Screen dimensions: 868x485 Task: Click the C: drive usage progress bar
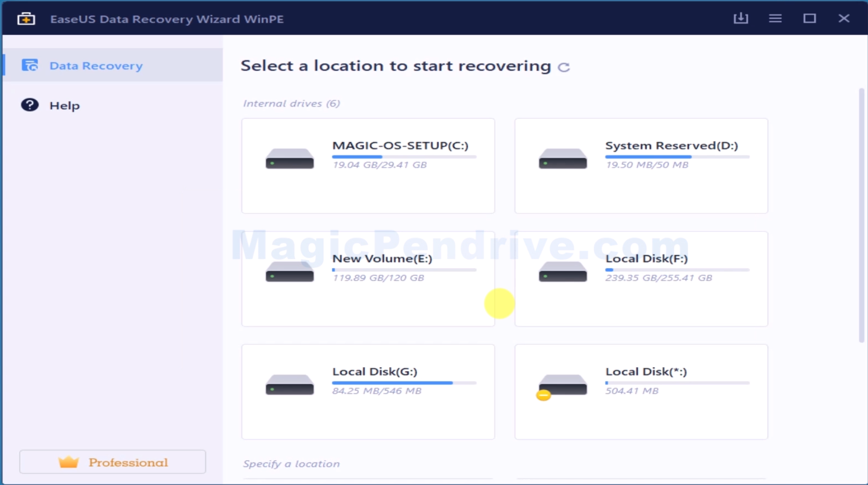pyautogui.click(x=404, y=157)
